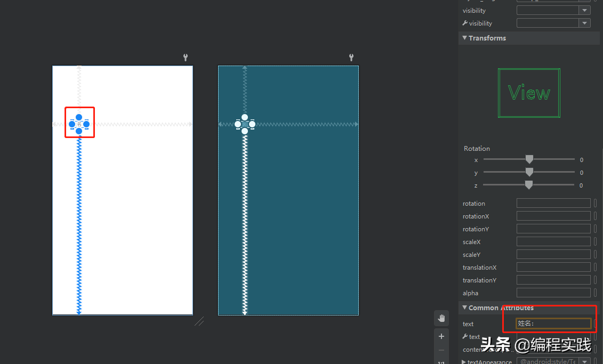603x364 pixels.
Task: Open the visibility dropdown
Action: click(x=584, y=10)
